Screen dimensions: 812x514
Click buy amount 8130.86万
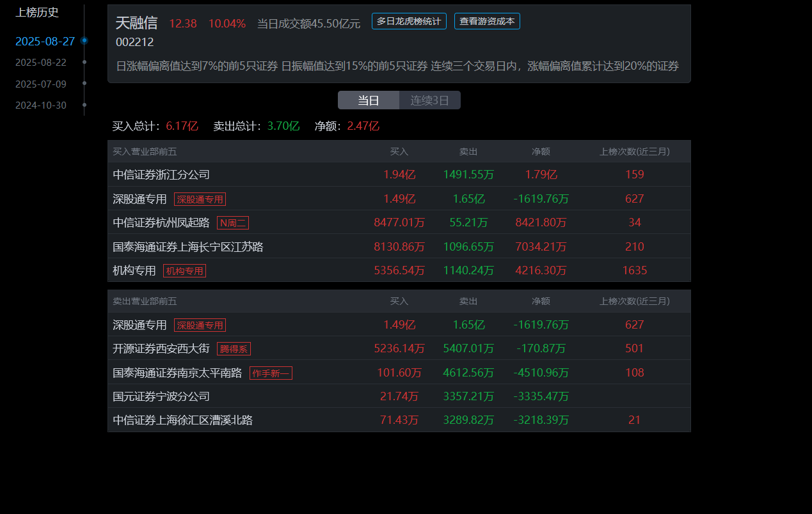pyautogui.click(x=399, y=247)
